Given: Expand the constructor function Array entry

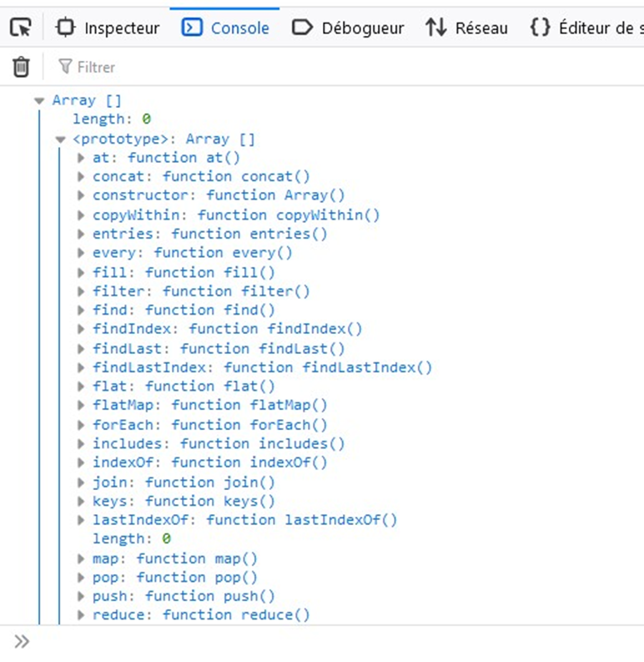Looking at the screenshot, I should coord(81,195).
